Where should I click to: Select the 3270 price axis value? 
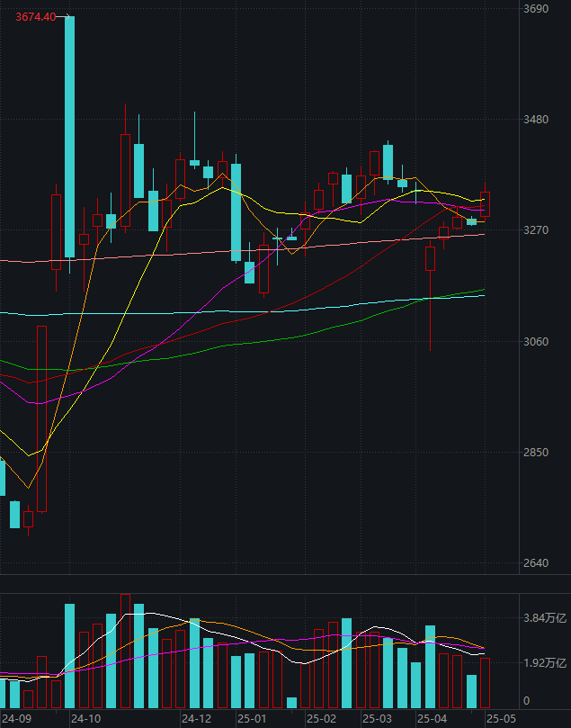(x=536, y=230)
